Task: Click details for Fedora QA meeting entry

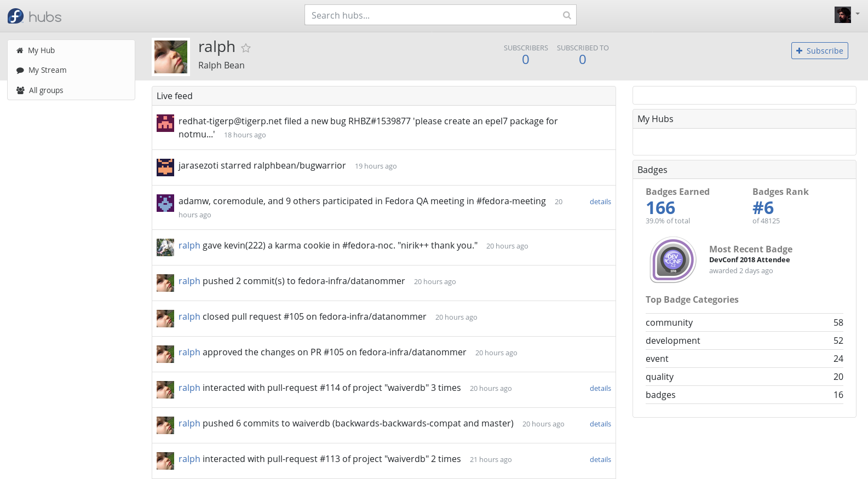Action: point(600,202)
